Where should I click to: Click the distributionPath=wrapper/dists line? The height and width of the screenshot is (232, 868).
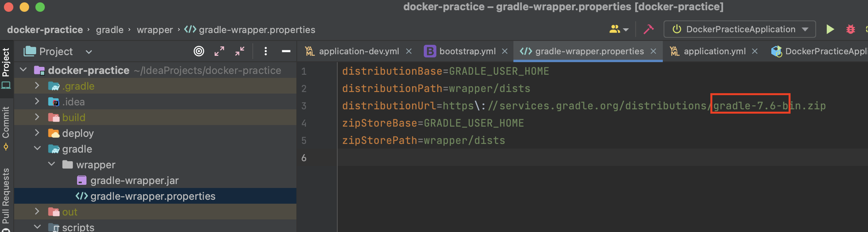pos(436,88)
